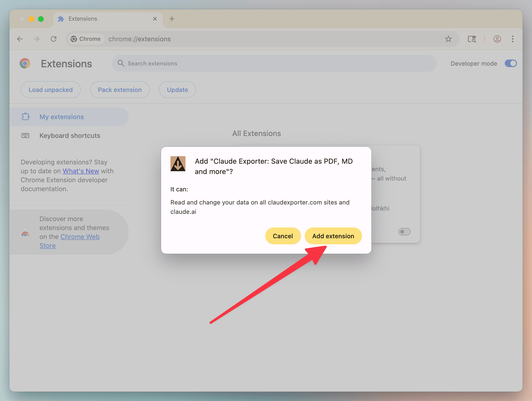Viewport: 532px width, 401px height.
Task: Open the search tabs icon
Action: click(x=472, y=39)
